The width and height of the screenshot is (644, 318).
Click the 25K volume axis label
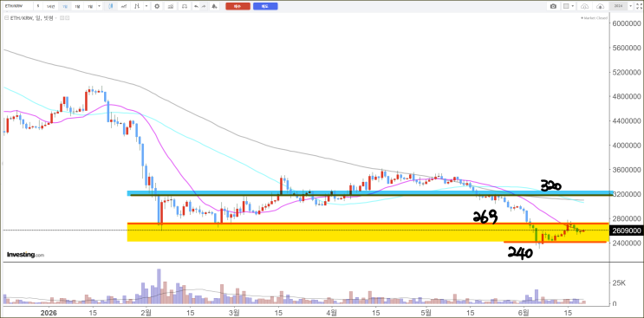click(619, 283)
